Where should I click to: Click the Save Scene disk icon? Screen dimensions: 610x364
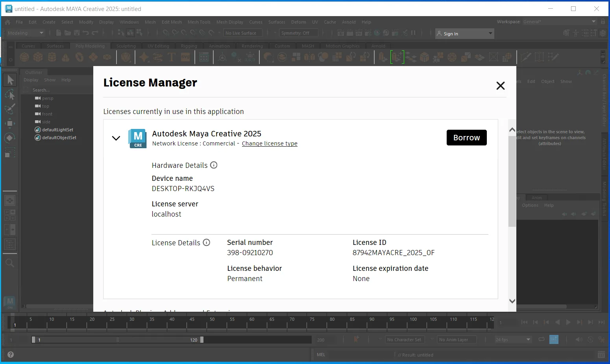click(77, 33)
